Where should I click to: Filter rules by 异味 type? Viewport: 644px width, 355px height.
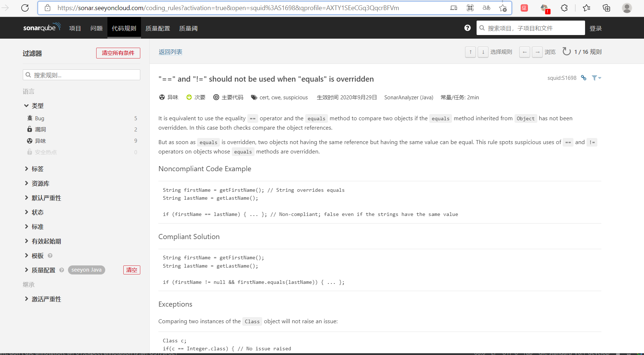(x=40, y=141)
